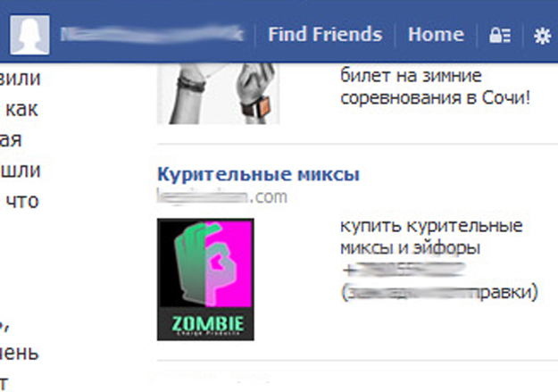Click the left column word что
The image size is (558, 392).
click(x=23, y=201)
